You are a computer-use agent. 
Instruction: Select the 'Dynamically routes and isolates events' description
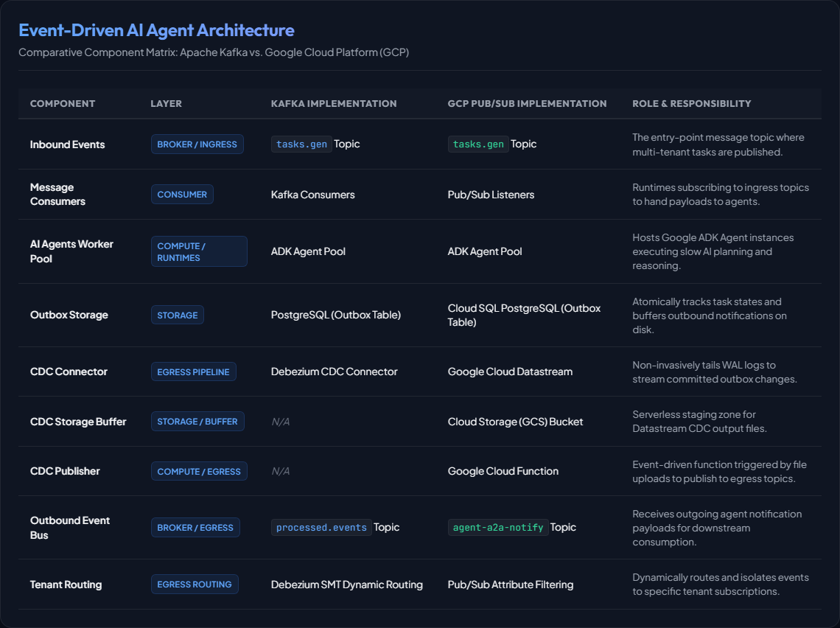[721, 585]
